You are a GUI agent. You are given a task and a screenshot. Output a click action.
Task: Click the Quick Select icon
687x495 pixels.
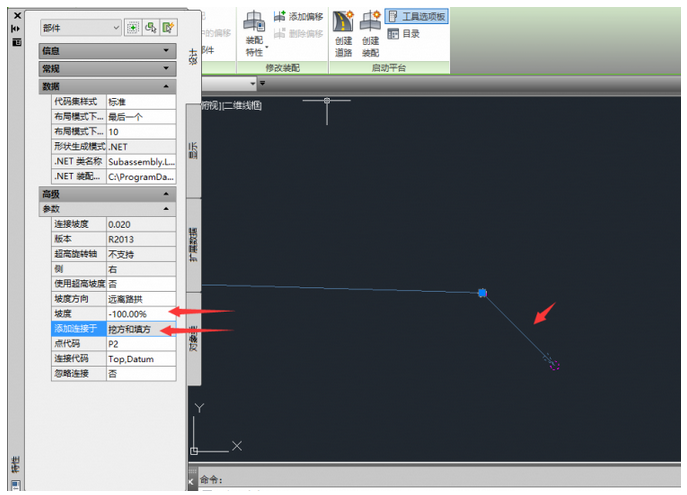pyautogui.click(x=168, y=28)
